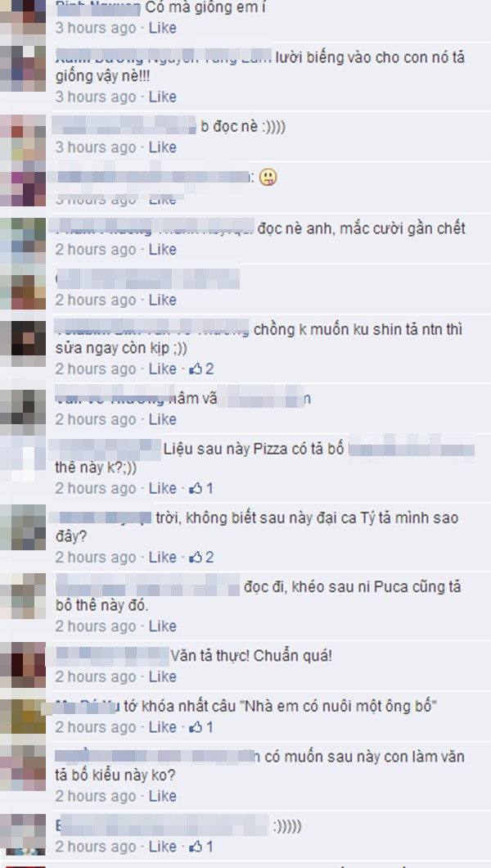Open avatar of 'chồng k muốn ku shin' commenter
491x868 pixels.
(23, 342)
